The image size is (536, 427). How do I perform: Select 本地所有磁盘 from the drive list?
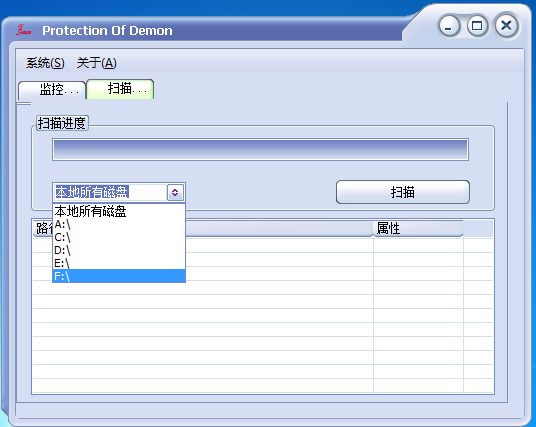(x=119, y=211)
